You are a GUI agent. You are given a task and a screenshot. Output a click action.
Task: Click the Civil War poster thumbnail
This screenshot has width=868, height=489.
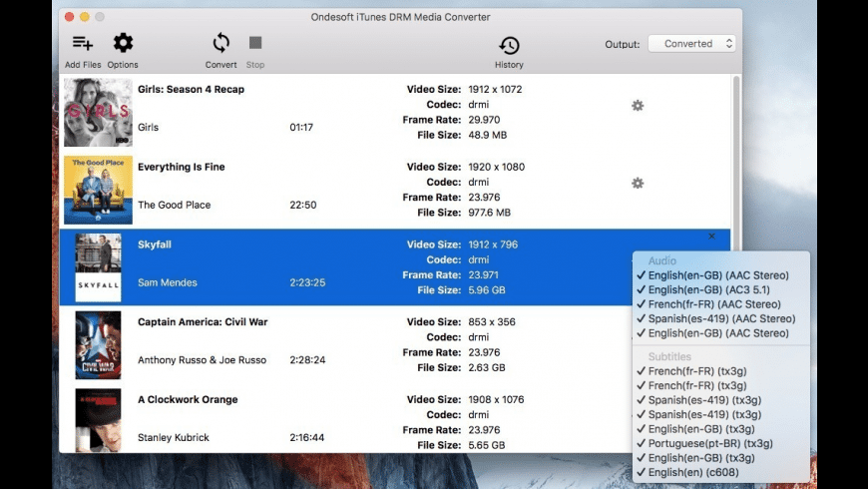pyautogui.click(x=98, y=345)
